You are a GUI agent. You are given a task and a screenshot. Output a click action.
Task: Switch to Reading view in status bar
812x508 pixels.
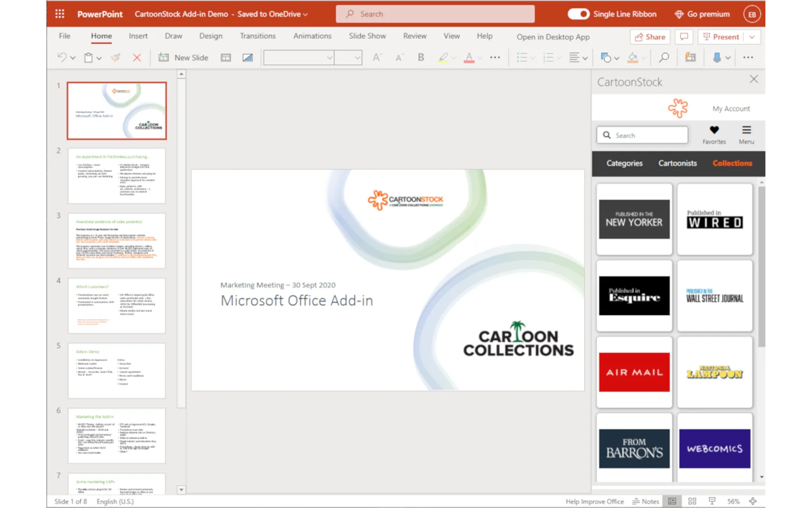tap(713, 501)
